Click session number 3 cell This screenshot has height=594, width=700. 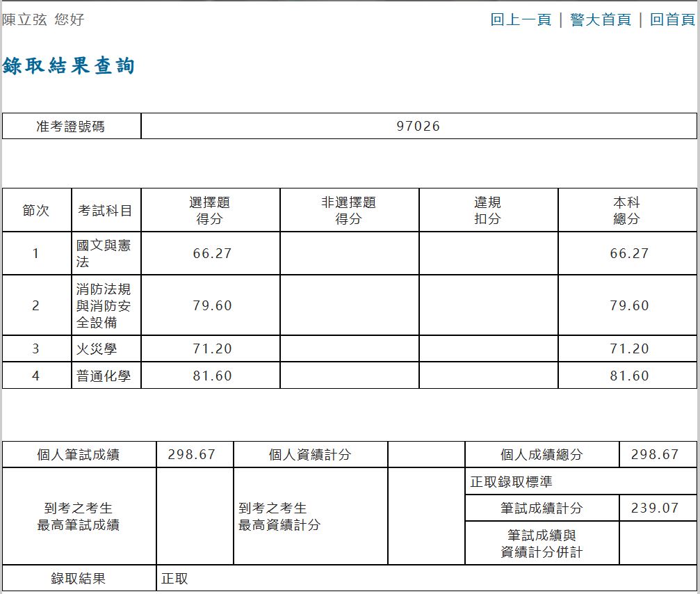[x=36, y=348]
